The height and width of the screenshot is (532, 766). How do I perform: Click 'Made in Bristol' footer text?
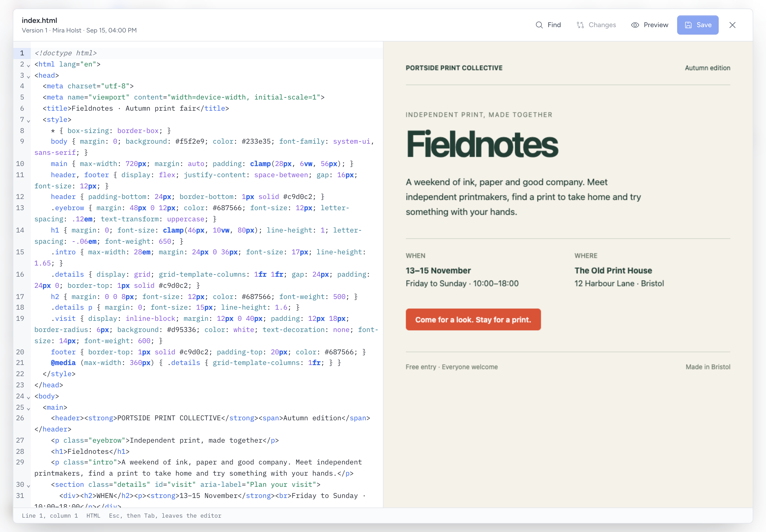pos(708,367)
